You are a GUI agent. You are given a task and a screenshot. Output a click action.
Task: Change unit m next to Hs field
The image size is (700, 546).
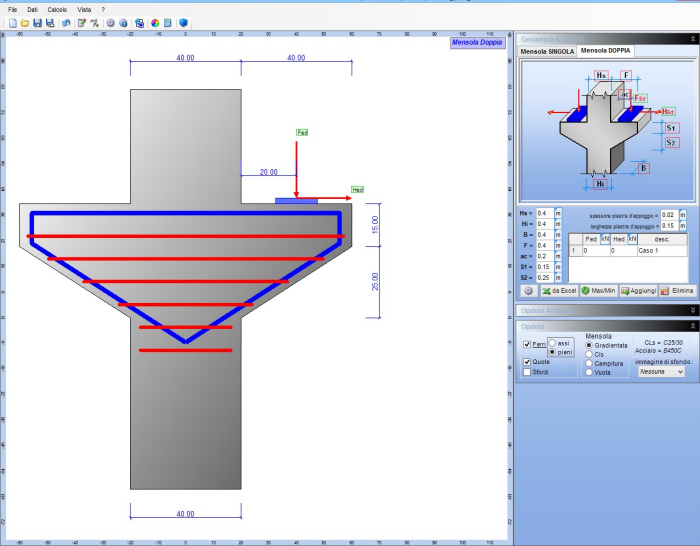coord(558,213)
